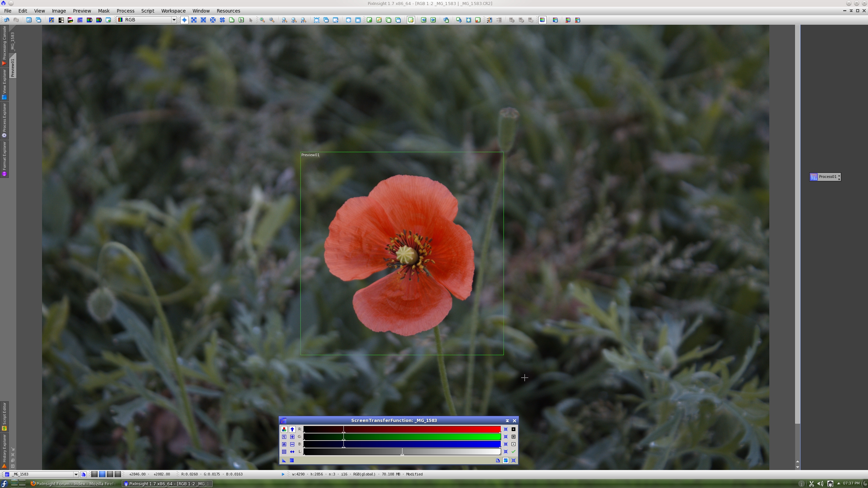Expand the Processing Console side panel
Screen dimensions: 868x488
click(4, 46)
